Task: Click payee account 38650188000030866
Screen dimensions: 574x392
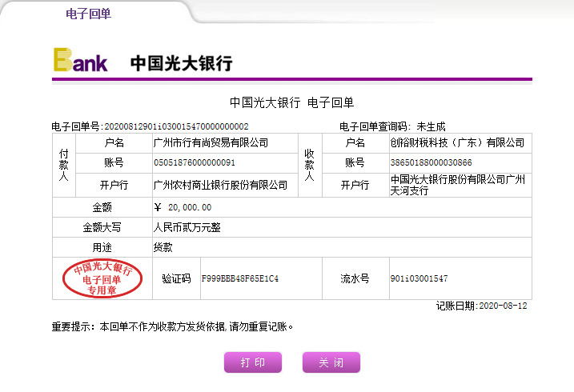Action: click(x=431, y=162)
